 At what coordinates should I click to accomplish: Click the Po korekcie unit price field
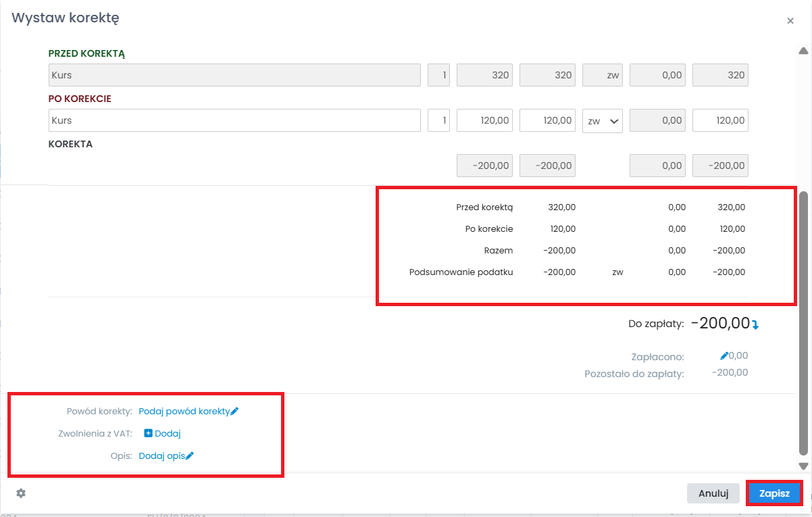pyautogui.click(x=484, y=121)
